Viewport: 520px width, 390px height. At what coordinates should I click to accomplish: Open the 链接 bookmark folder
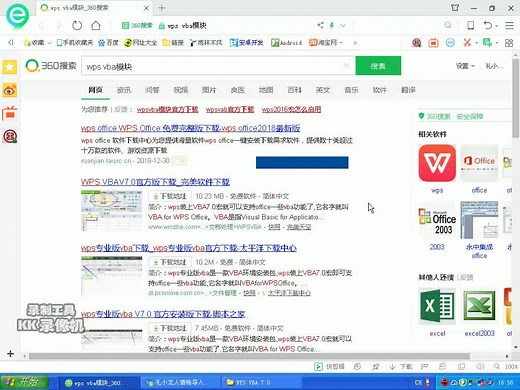pyautogui.click(x=173, y=43)
